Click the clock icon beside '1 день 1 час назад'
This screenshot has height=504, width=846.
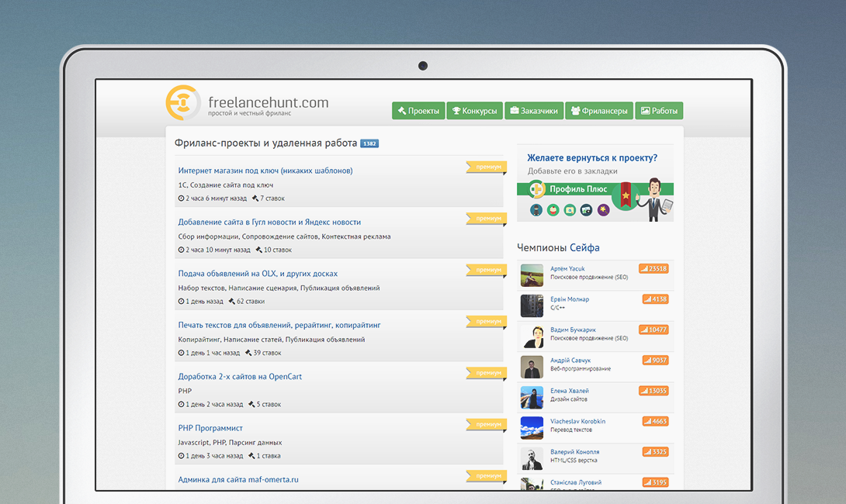182,353
